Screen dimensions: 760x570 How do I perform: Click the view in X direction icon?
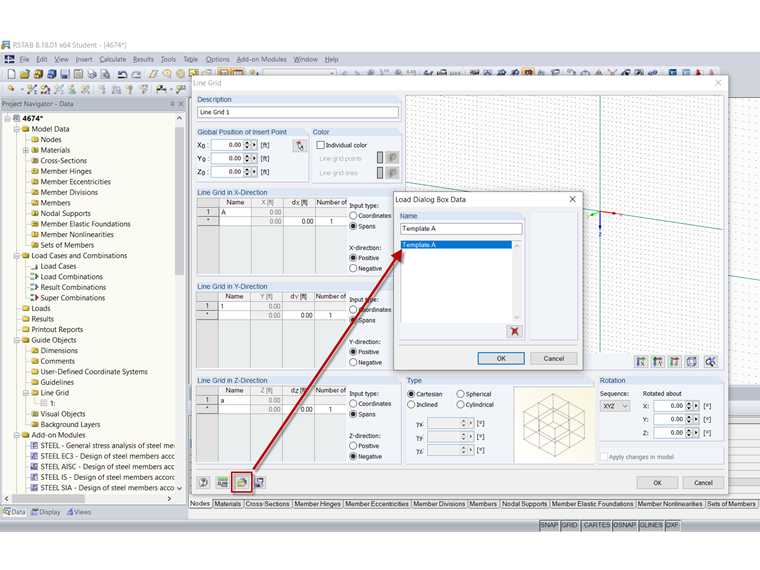click(641, 362)
